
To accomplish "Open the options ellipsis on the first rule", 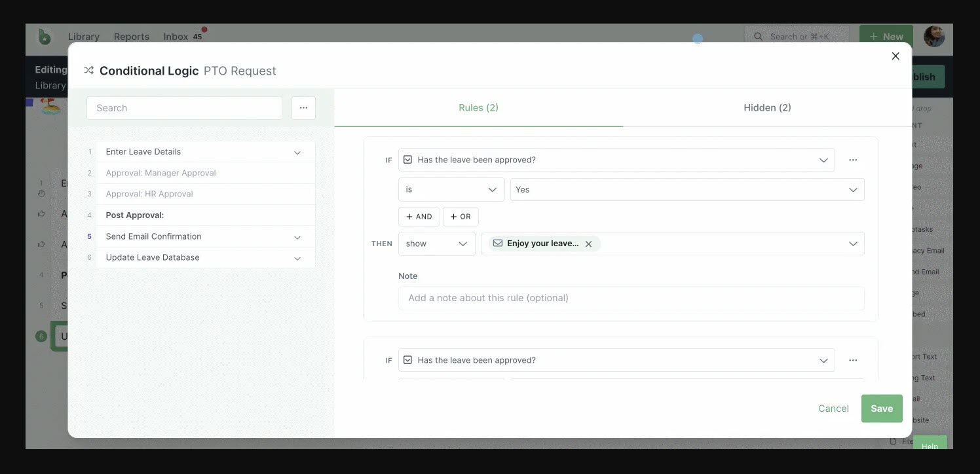I will pos(854,159).
